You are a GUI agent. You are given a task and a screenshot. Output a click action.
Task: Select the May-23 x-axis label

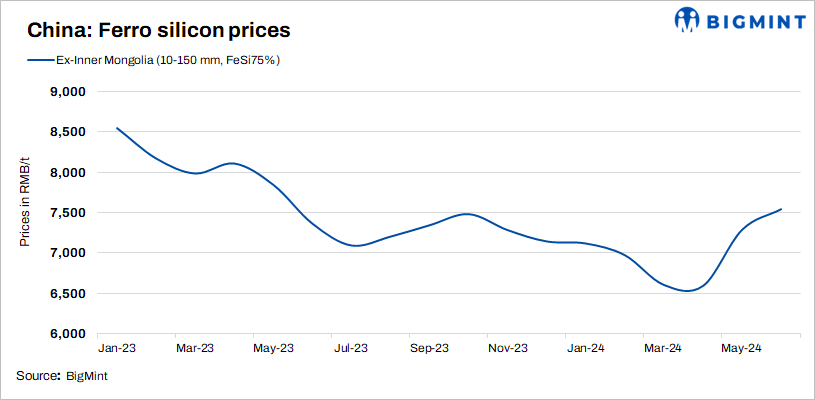[x=272, y=349]
